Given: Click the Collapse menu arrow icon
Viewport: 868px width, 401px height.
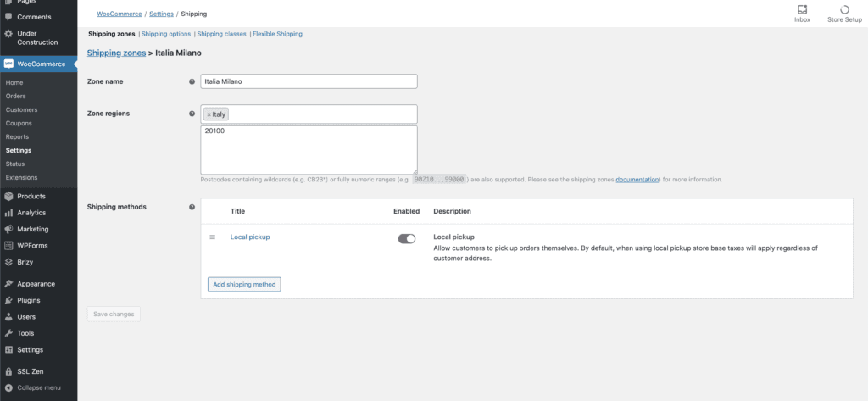Looking at the screenshot, I should pyautogui.click(x=8, y=388).
